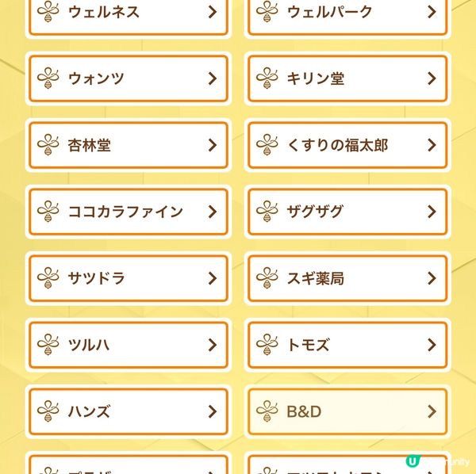Click the bee icon beside キリン堂

click(x=267, y=78)
